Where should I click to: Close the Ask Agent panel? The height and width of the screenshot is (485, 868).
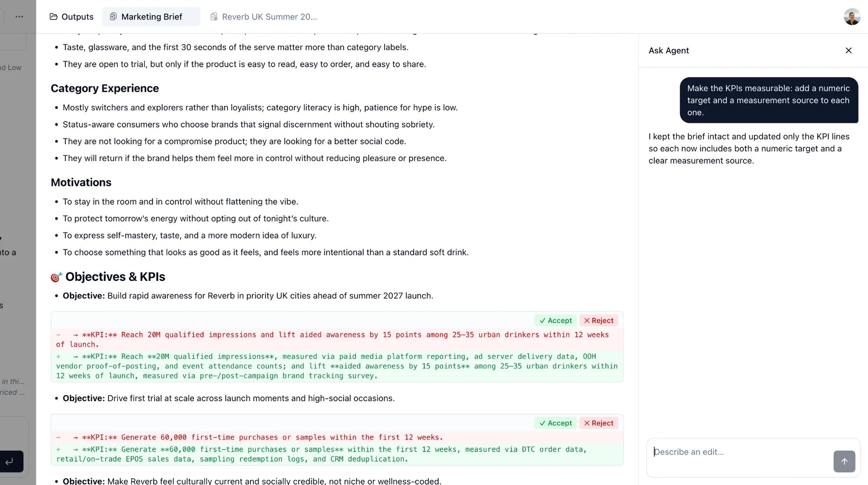[x=848, y=50]
